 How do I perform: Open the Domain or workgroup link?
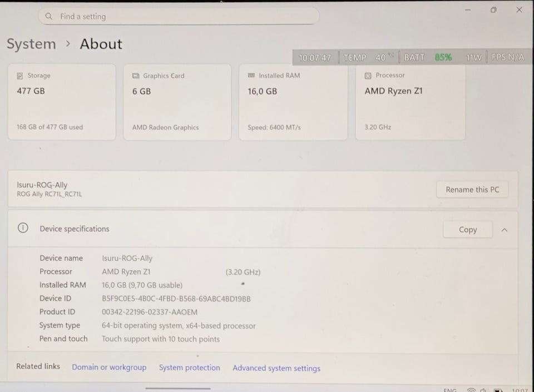click(109, 367)
